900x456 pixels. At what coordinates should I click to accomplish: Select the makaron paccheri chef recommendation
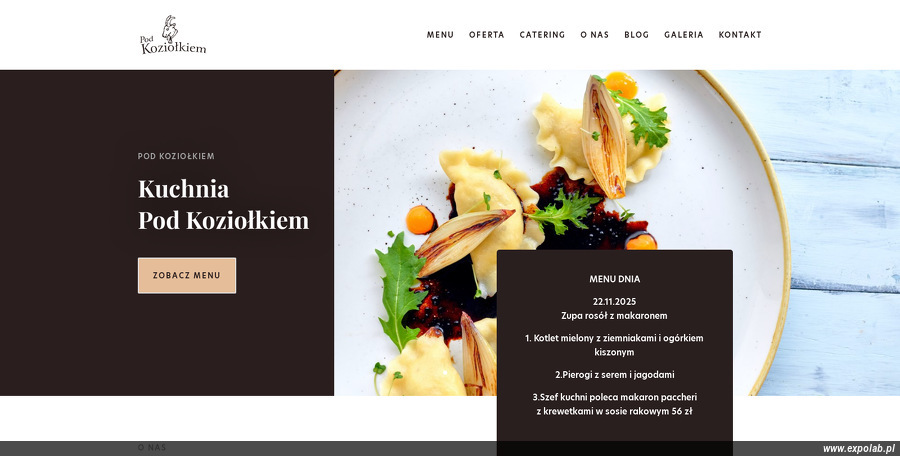[x=615, y=404]
